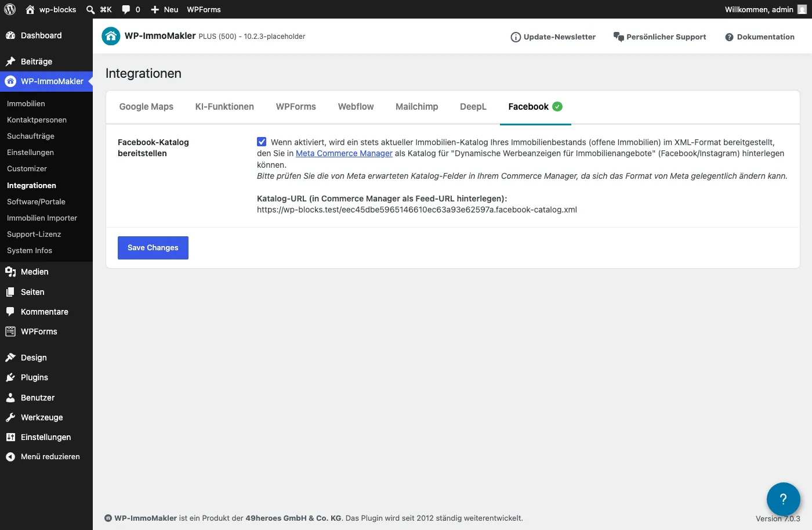
Task: Click the Menü reduzieren collapse arrow icon
Action: point(10,457)
